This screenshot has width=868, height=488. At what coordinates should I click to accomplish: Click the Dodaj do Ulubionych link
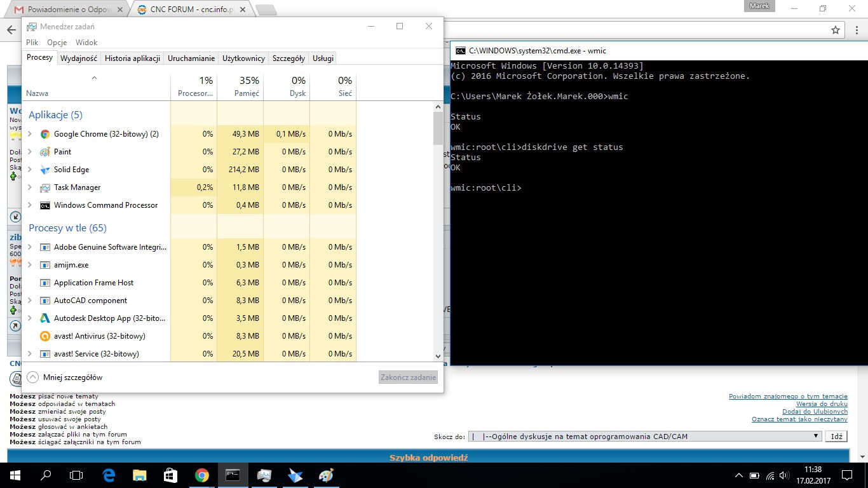click(815, 412)
